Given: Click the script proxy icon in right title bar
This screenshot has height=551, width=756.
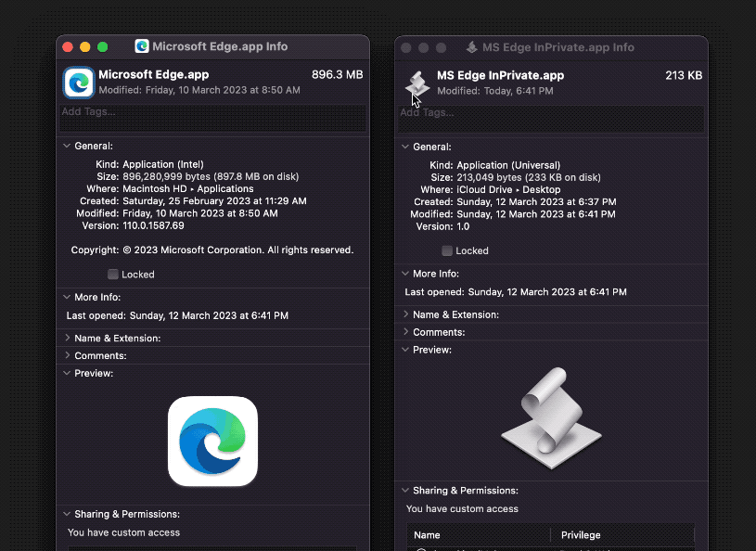Looking at the screenshot, I should coord(471,47).
